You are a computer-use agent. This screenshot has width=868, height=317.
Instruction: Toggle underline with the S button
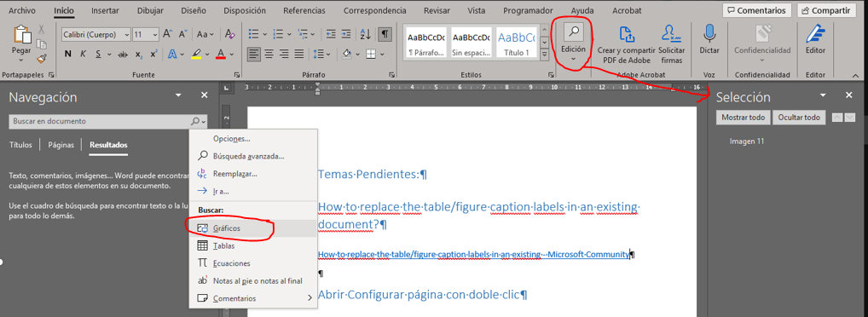(98, 54)
